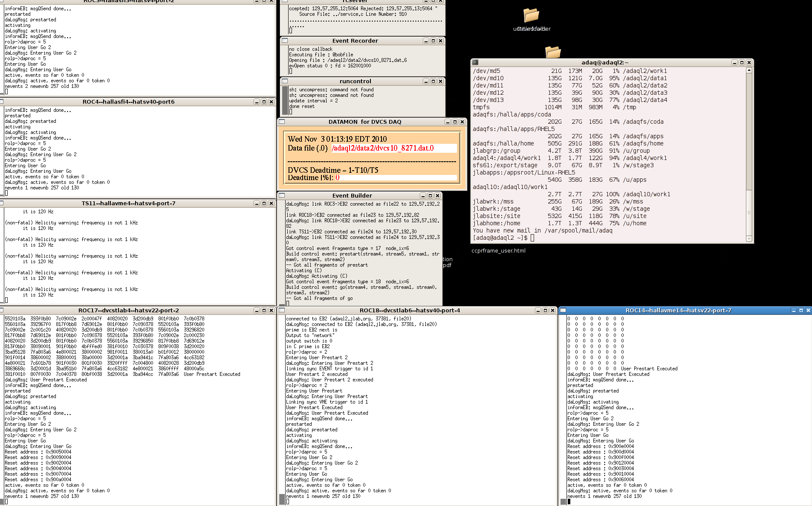Focus the ROC17--dvcstlab4--hatsv22-port-2 title bar
The height and width of the screenshot is (506, 812).
point(128,310)
